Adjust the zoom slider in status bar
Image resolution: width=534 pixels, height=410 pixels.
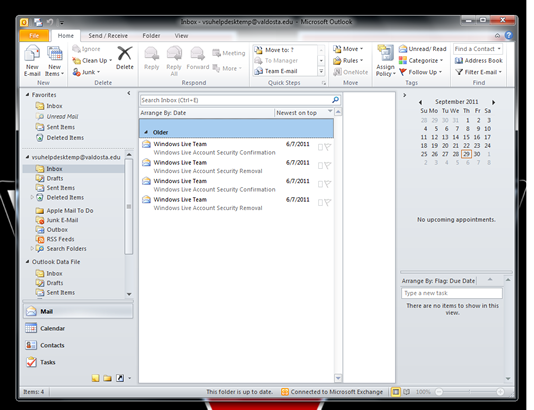pos(470,392)
